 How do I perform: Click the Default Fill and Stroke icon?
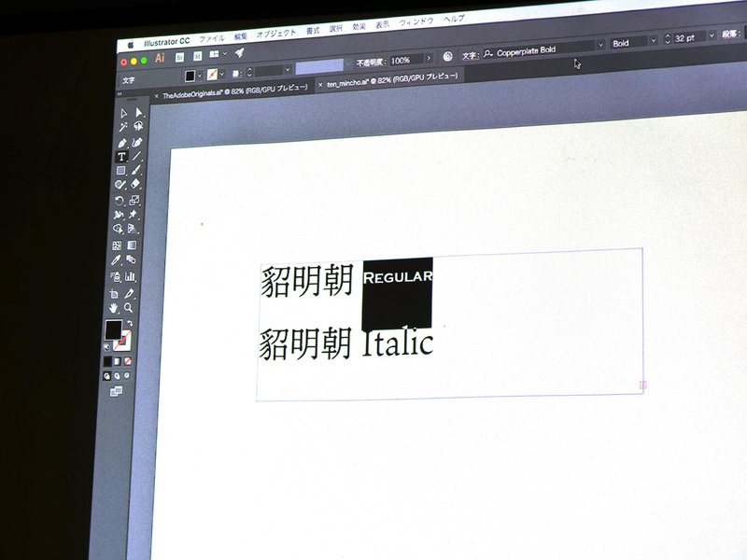106,347
